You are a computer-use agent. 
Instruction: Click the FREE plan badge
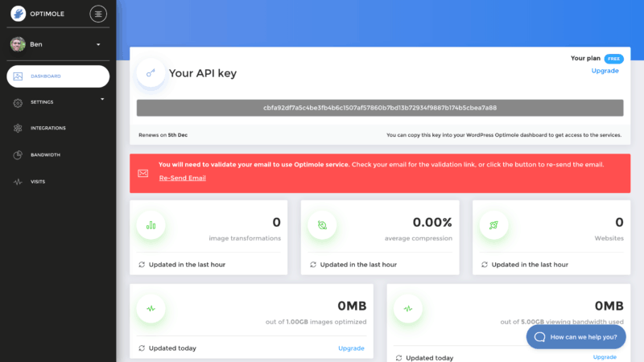pyautogui.click(x=613, y=59)
